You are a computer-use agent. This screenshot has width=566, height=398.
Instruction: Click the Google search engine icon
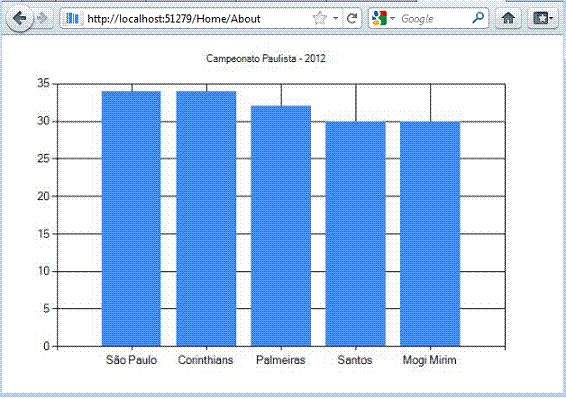(379, 18)
